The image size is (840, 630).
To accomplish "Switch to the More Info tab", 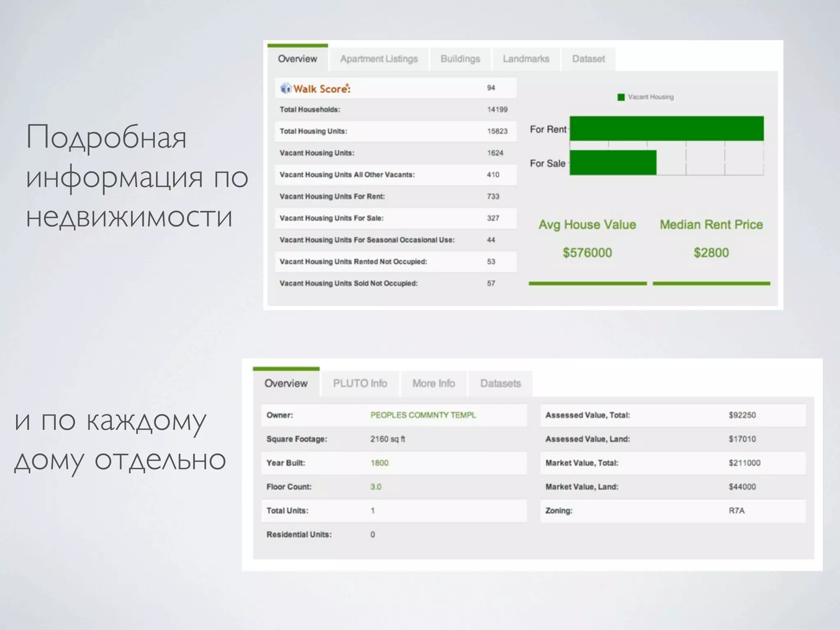I will click(434, 383).
